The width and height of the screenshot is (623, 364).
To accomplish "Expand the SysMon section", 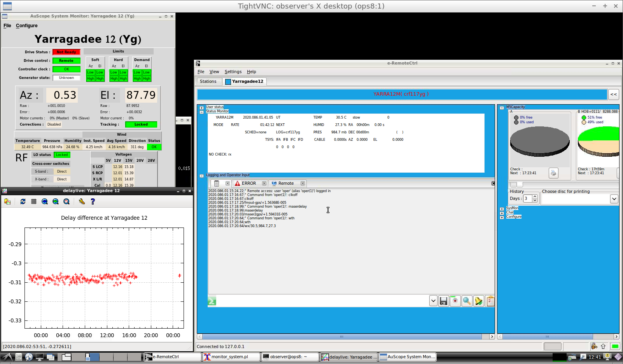I will [x=502, y=209].
